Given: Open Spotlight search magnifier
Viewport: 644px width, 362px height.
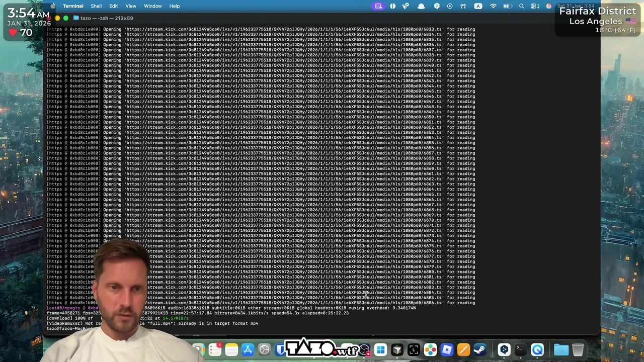Looking at the screenshot, I should [x=522, y=6].
